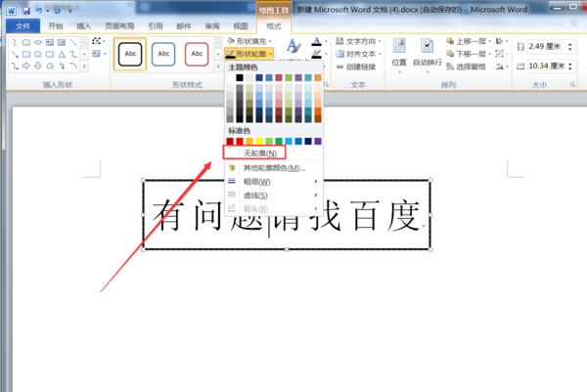Screen dimensions: 587x392
Task: Open More Outline Colors (其他轮廓颜色)
Action: click(x=273, y=168)
